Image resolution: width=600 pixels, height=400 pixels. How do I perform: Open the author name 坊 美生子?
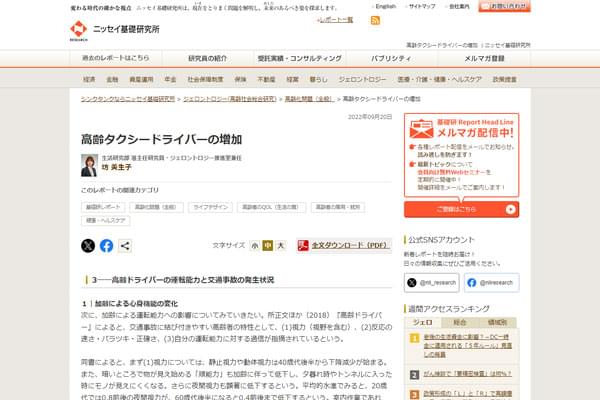(116, 167)
